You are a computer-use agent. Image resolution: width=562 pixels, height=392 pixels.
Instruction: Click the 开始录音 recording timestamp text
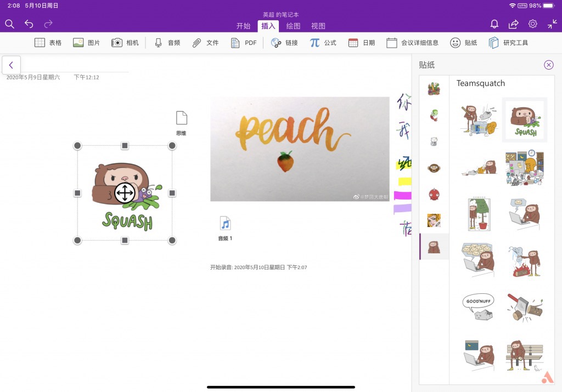coord(258,268)
